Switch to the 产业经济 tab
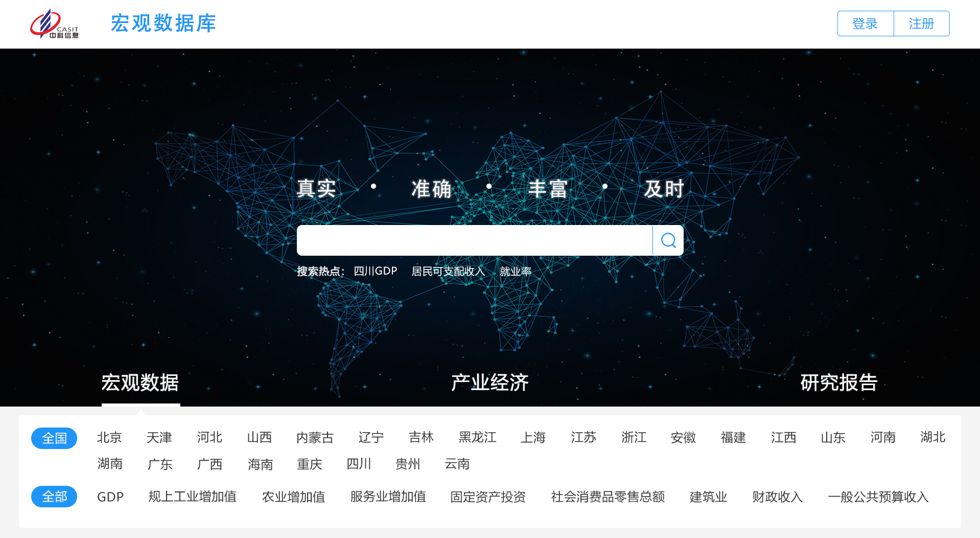Viewport: 980px width, 538px height. [x=489, y=383]
